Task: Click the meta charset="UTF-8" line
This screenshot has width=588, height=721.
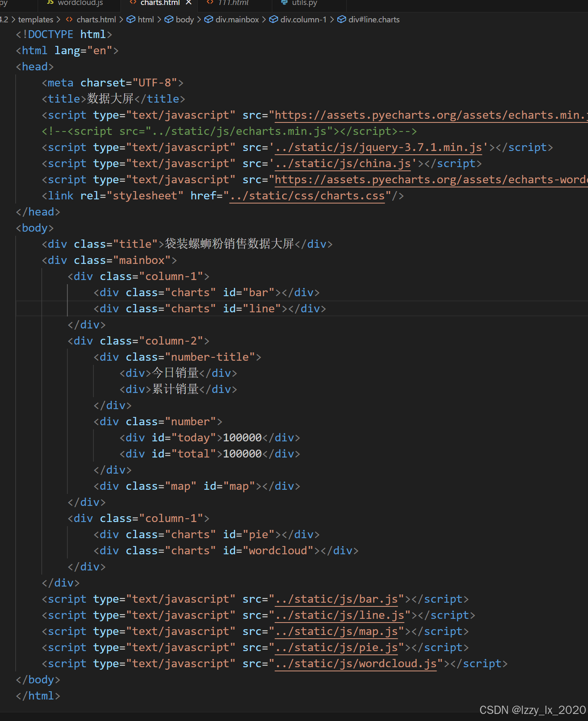Action: tap(113, 83)
